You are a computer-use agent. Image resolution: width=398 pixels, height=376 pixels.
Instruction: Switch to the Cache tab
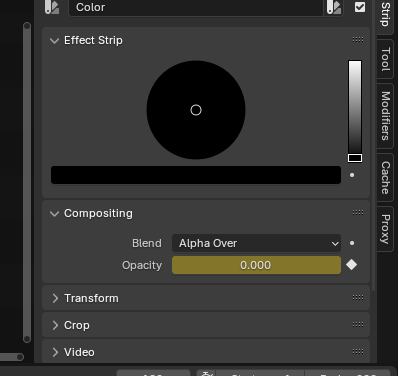coord(385,178)
